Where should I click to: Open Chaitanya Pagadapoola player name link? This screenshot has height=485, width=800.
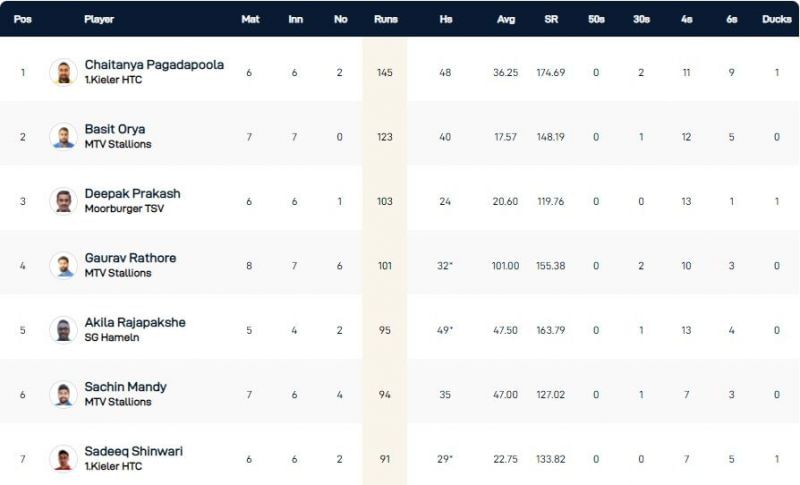(x=154, y=65)
